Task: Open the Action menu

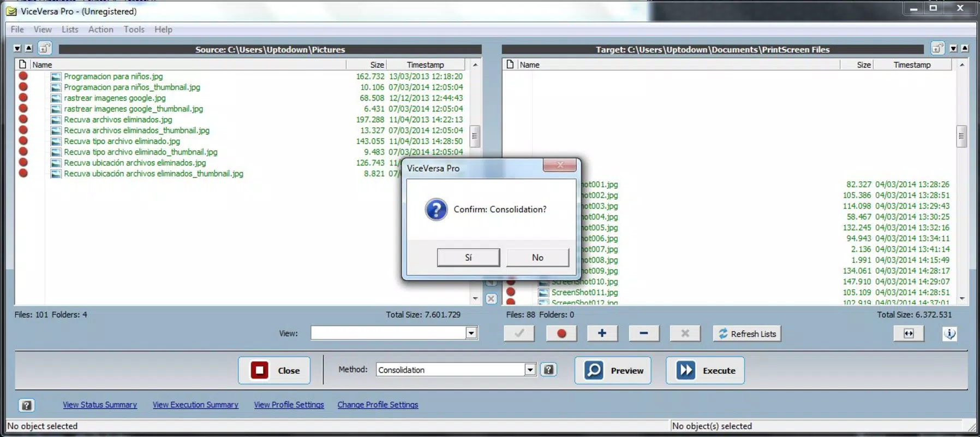Action: tap(101, 29)
